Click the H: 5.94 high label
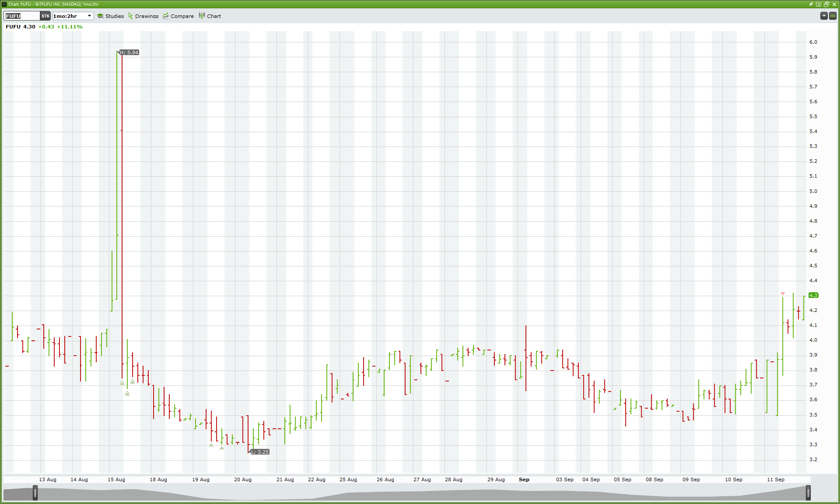Screen dimensions: 840x504 [129, 52]
